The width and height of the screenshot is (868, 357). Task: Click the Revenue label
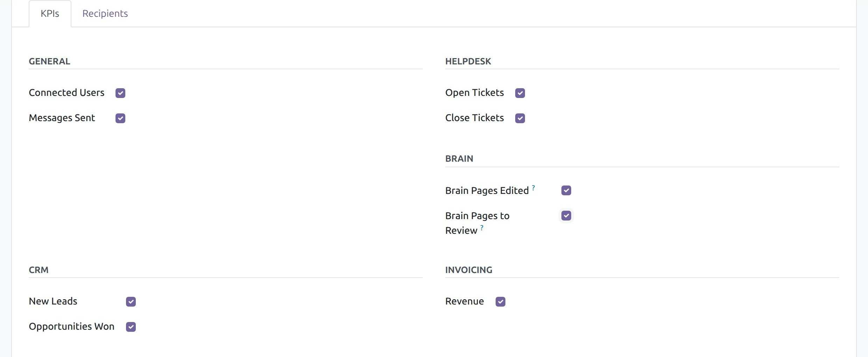coord(464,301)
